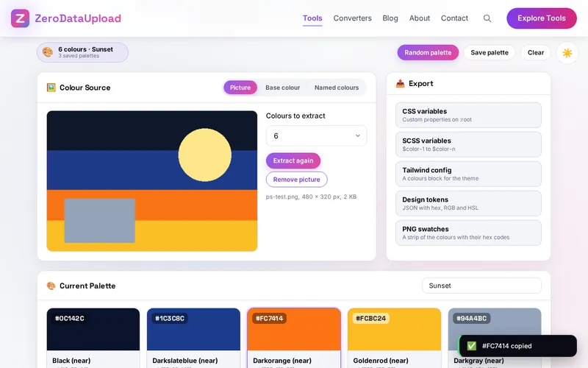Screen dimensions: 588x368
Task: Click the export icon beside Export heading
Action: 400,83
